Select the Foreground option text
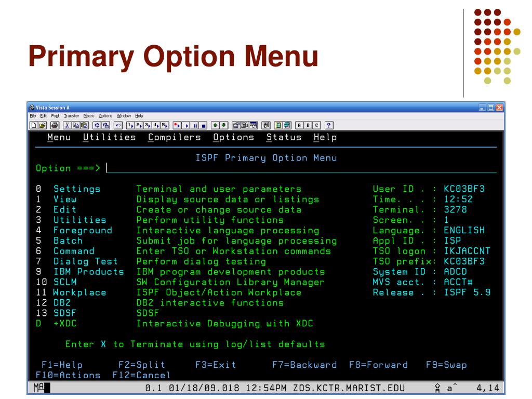 (x=83, y=230)
